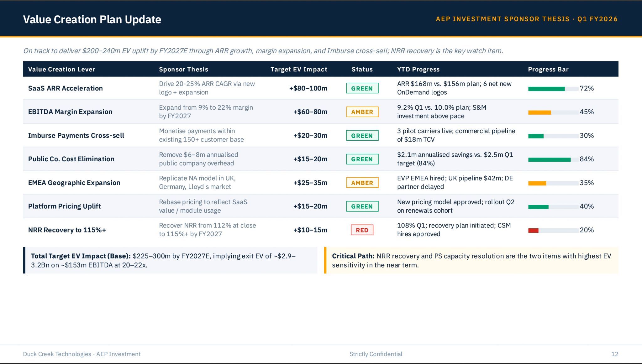The width and height of the screenshot is (642, 364).
Task: Select the Imburse Payments Cross-sell row label
Action: pos(76,135)
